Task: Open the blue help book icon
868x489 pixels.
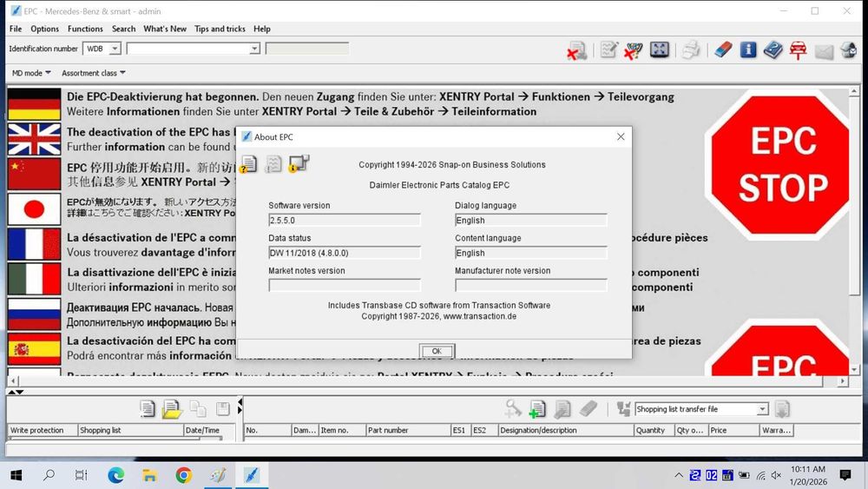Action: [773, 50]
